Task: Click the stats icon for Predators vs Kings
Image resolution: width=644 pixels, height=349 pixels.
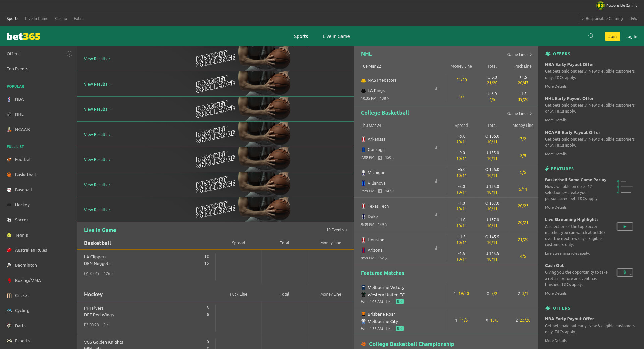Action: pyautogui.click(x=437, y=89)
